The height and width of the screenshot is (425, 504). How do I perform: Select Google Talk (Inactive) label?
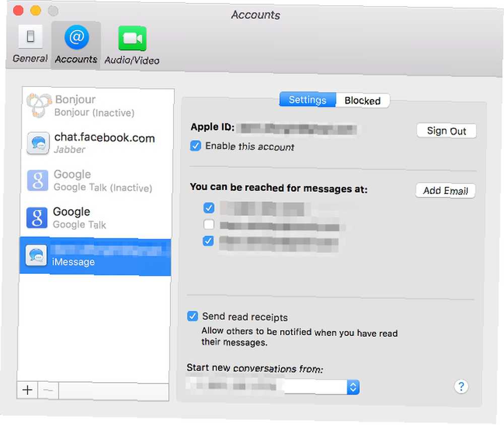[103, 187]
